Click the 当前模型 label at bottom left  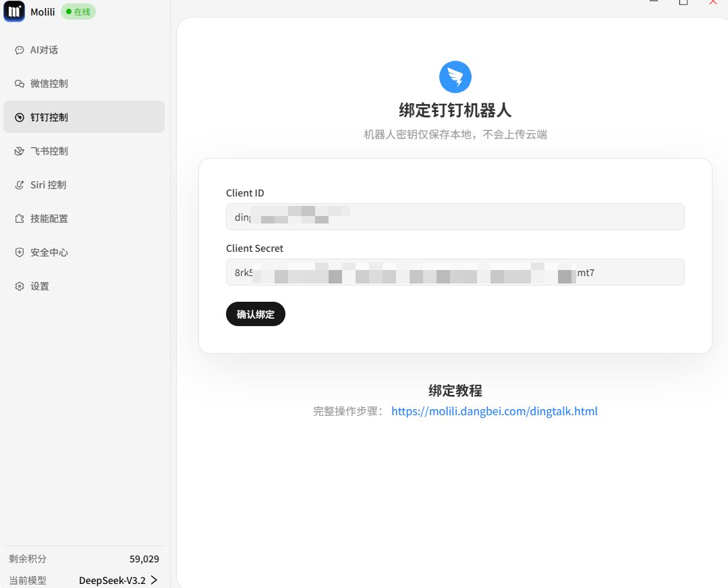[x=28, y=579]
